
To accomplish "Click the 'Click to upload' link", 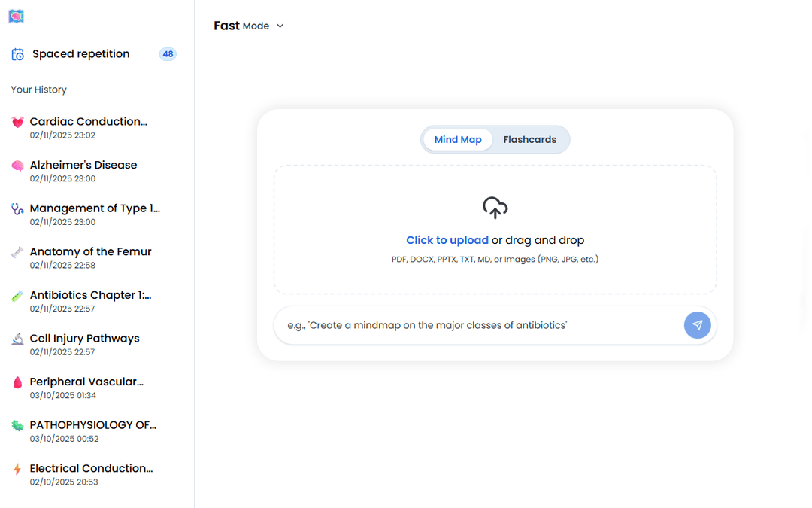I will [447, 239].
